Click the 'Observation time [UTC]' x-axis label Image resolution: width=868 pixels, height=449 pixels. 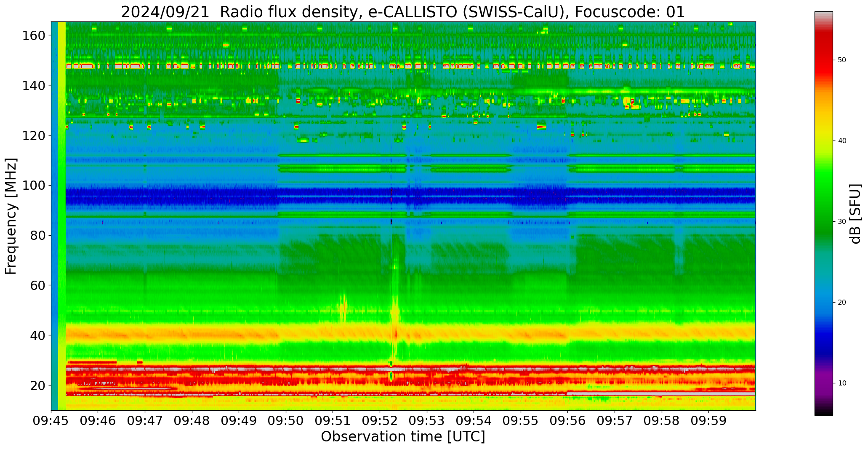click(403, 436)
